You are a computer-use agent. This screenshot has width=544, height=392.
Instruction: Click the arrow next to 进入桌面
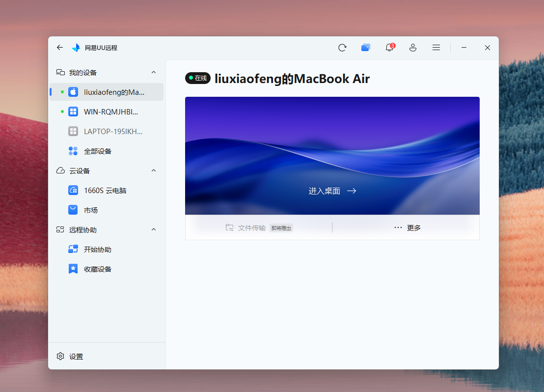[352, 191]
